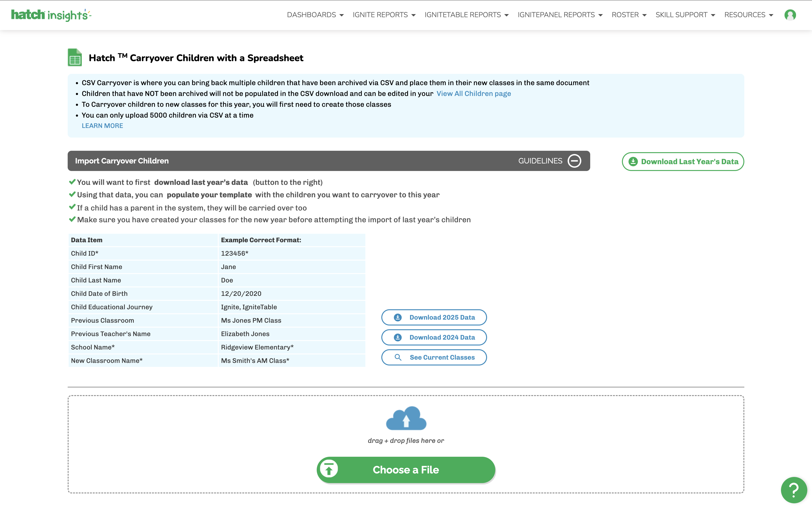Click the Download 2024 Data button

(434, 337)
